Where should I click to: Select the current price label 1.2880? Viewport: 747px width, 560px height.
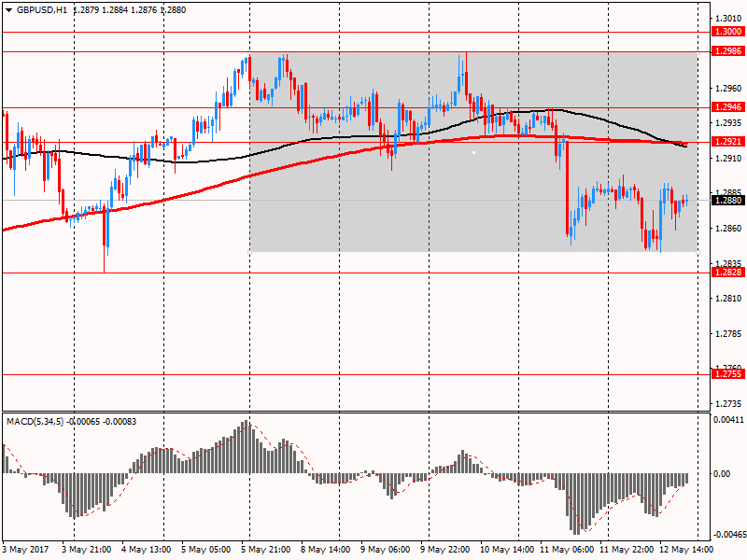coord(728,201)
